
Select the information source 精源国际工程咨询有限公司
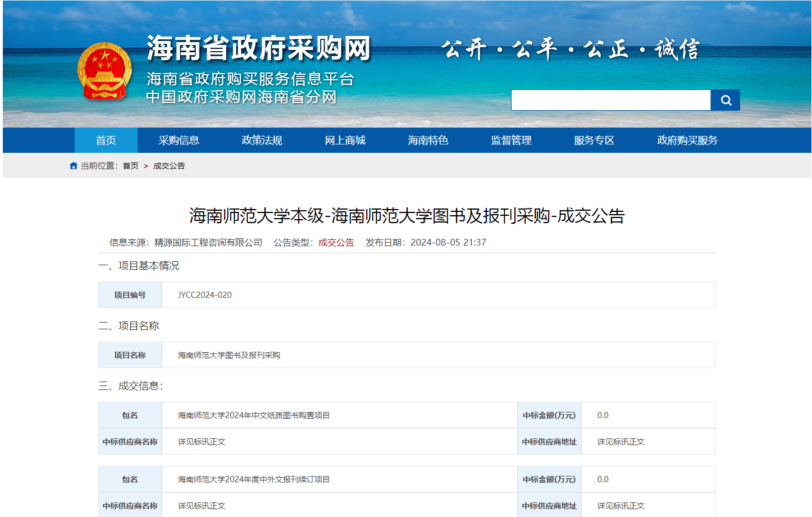[208, 242]
